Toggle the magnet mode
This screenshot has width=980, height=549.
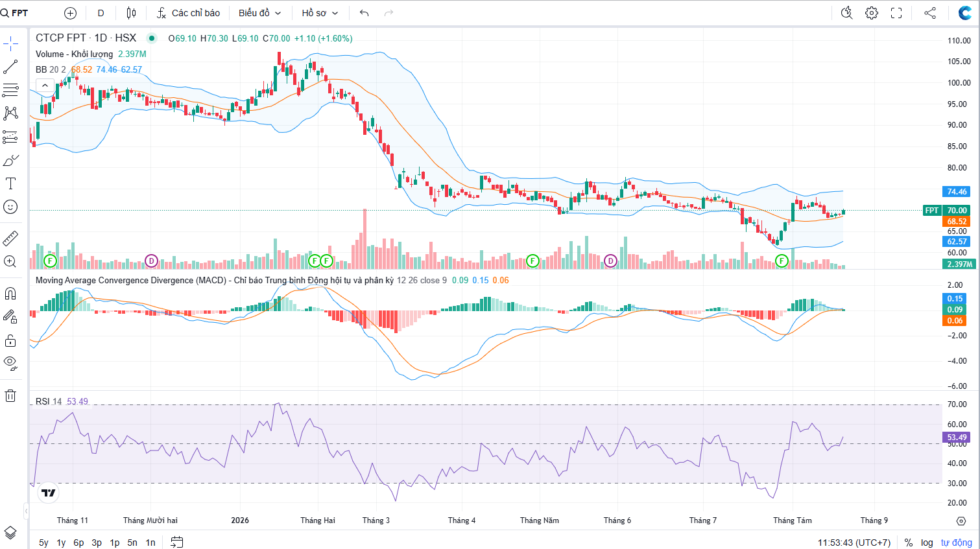(x=10, y=294)
